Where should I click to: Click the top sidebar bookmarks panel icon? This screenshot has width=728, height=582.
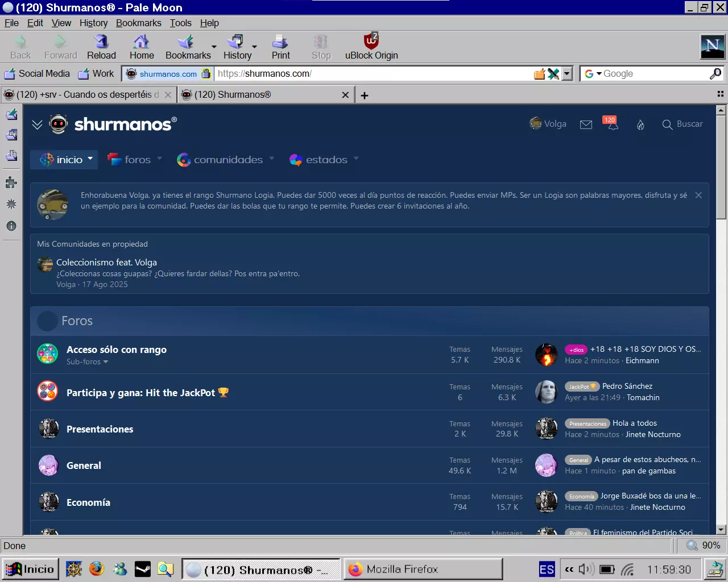(11, 115)
